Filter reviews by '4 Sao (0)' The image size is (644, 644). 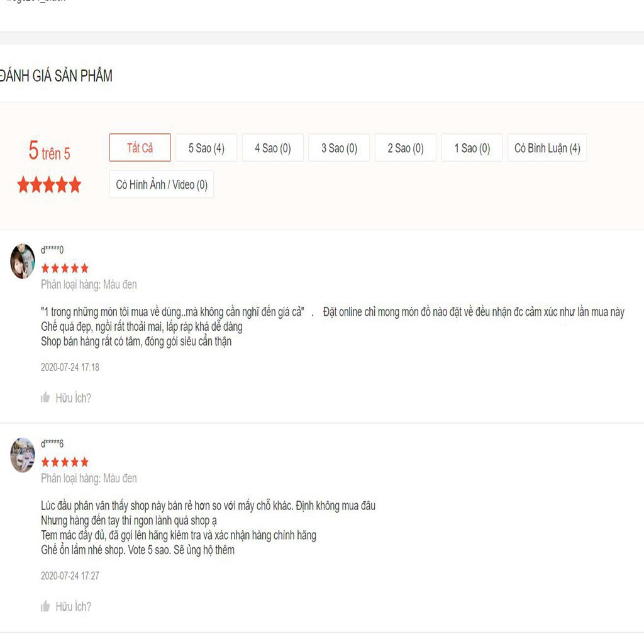273,148
